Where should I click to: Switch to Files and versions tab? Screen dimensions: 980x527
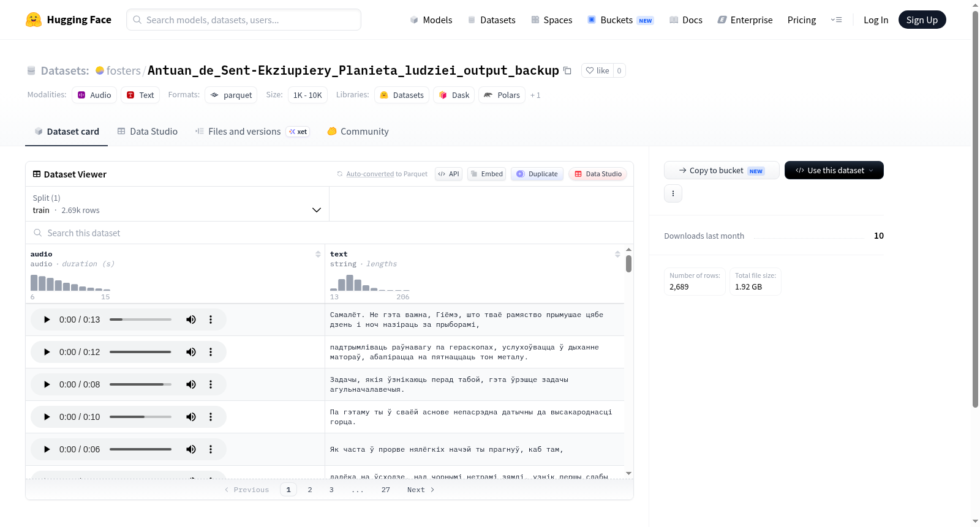pos(252,131)
